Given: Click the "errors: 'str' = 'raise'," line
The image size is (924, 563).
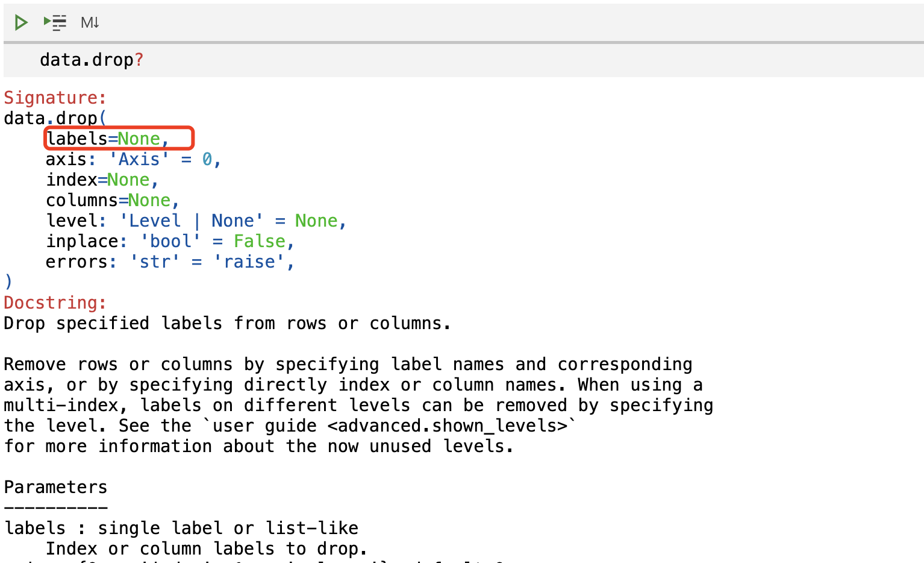Looking at the screenshot, I should [170, 262].
